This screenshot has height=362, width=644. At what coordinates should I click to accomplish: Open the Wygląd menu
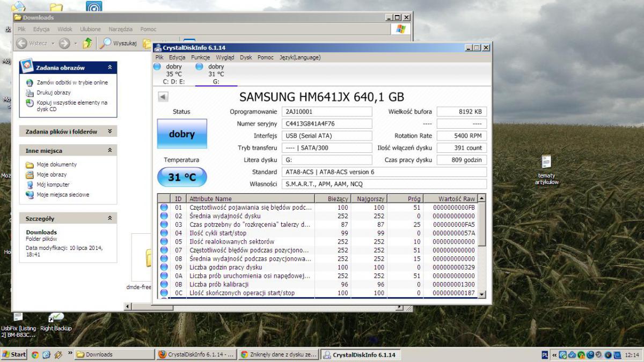click(x=225, y=57)
